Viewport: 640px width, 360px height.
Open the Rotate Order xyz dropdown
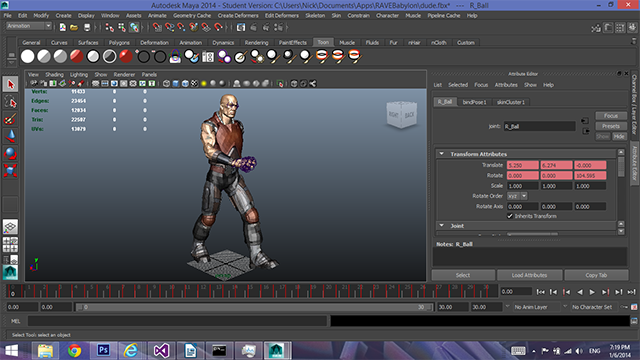[517, 196]
